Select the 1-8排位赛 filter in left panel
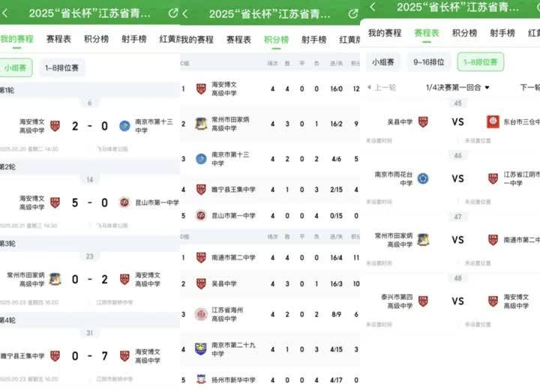The image size is (540, 392). 61,67
